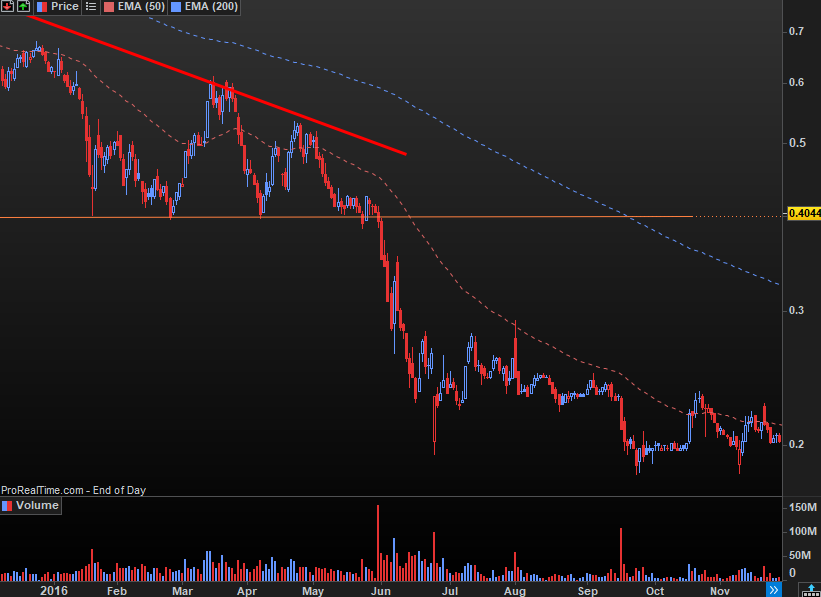Click the 100M volume axis label
Screen dimensions: 821x597
(x=803, y=532)
